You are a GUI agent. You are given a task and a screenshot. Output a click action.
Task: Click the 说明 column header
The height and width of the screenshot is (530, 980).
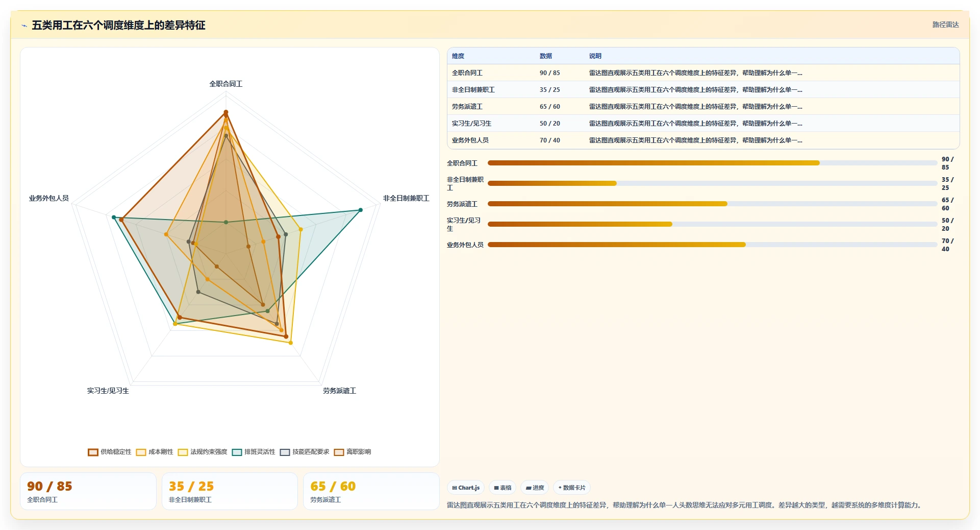click(595, 56)
